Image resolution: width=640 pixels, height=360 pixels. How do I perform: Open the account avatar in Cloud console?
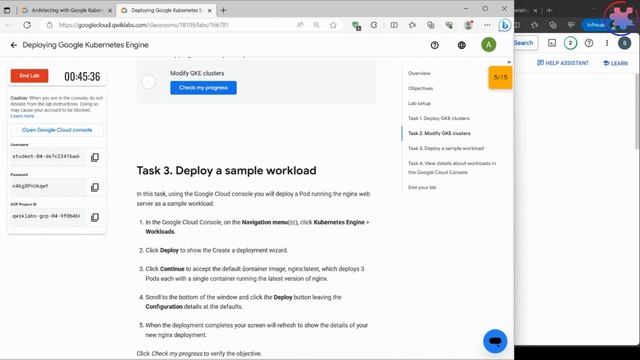tap(624, 43)
